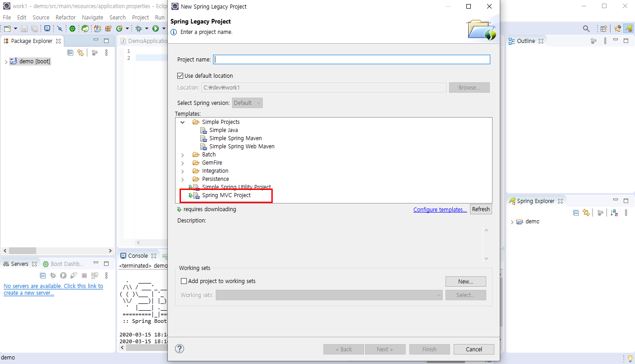Viewport: 635px width, 364px height.
Task: Click the green Spring leaf toolbar icon
Action: [x=85, y=28]
